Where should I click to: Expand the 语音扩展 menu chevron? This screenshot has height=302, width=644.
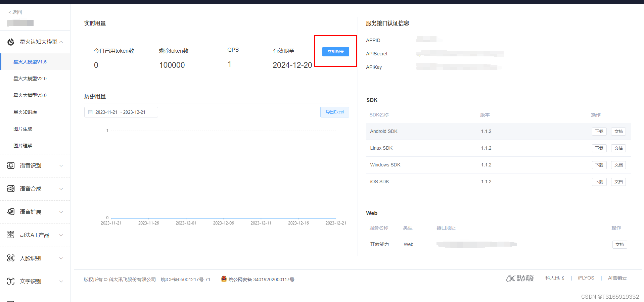(61, 212)
